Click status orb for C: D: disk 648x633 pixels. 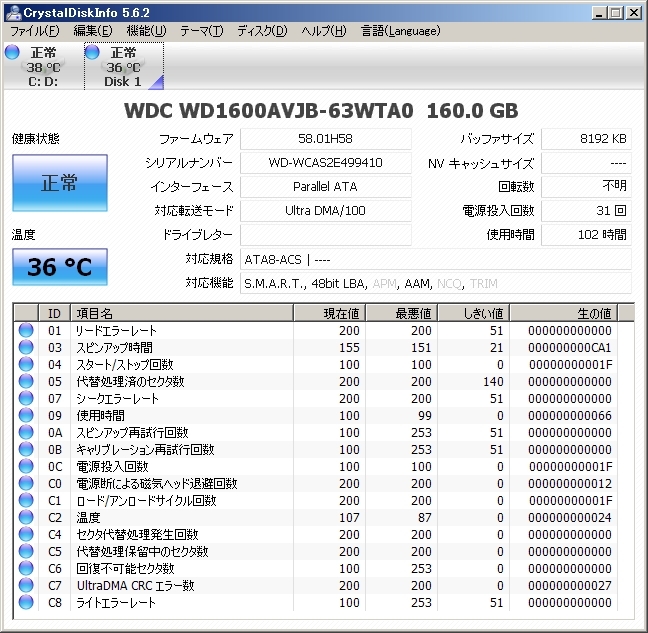click(x=12, y=52)
